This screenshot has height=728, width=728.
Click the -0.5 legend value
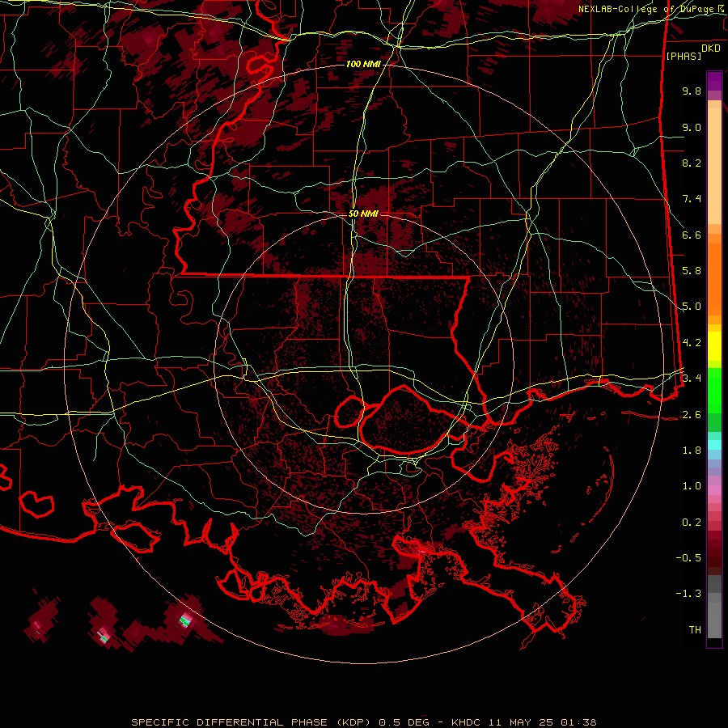click(688, 558)
